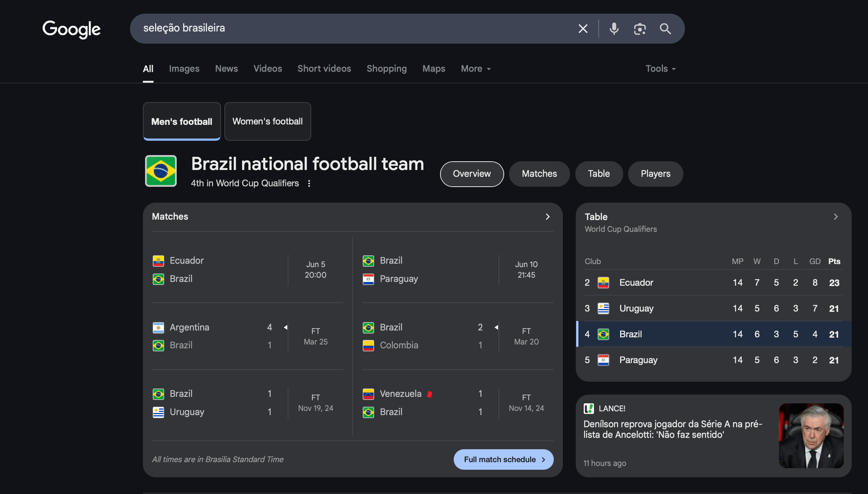Select the Overview chip
This screenshot has height=494, width=868.
coord(472,174)
